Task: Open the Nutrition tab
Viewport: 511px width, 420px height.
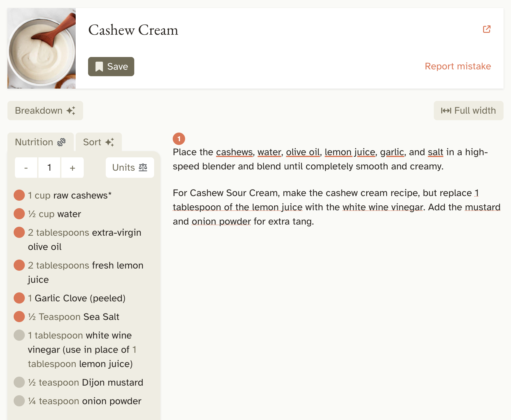Action: [x=40, y=142]
